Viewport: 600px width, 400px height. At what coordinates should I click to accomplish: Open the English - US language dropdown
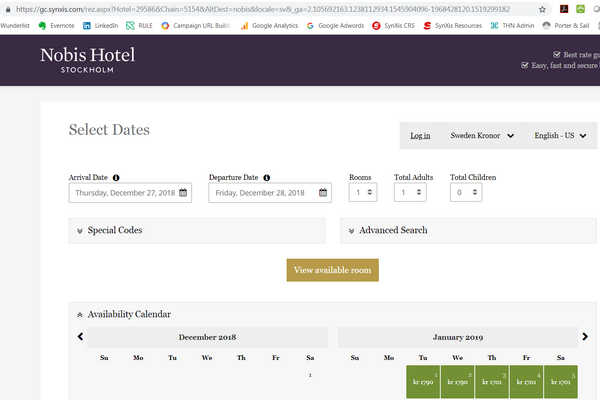tap(560, 136)
